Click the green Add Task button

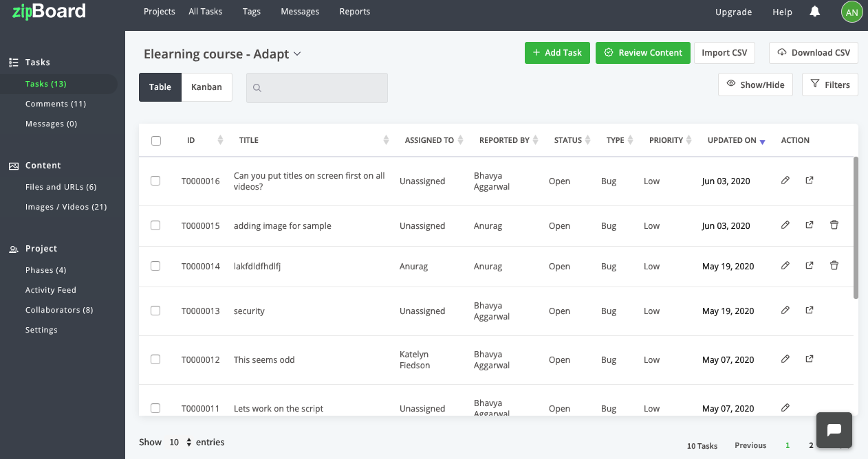(556, 52)
